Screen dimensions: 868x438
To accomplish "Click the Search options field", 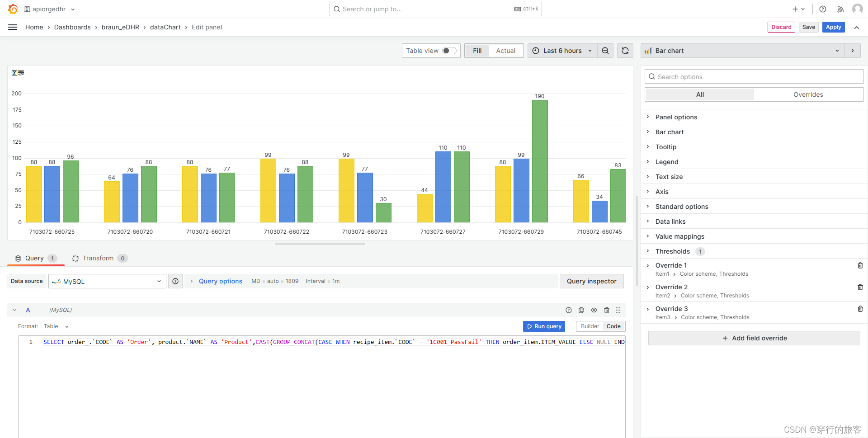I will (x=753, y=76).
